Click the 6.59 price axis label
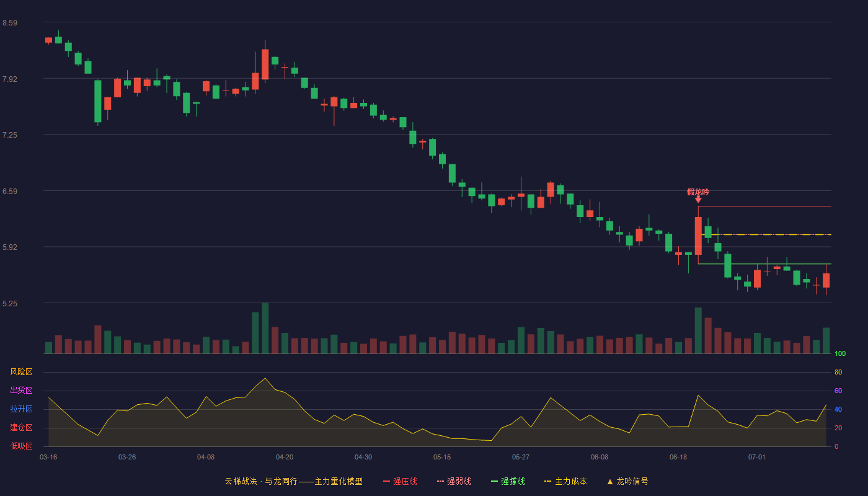The image size is (868, 496). (x=9, y=192)
